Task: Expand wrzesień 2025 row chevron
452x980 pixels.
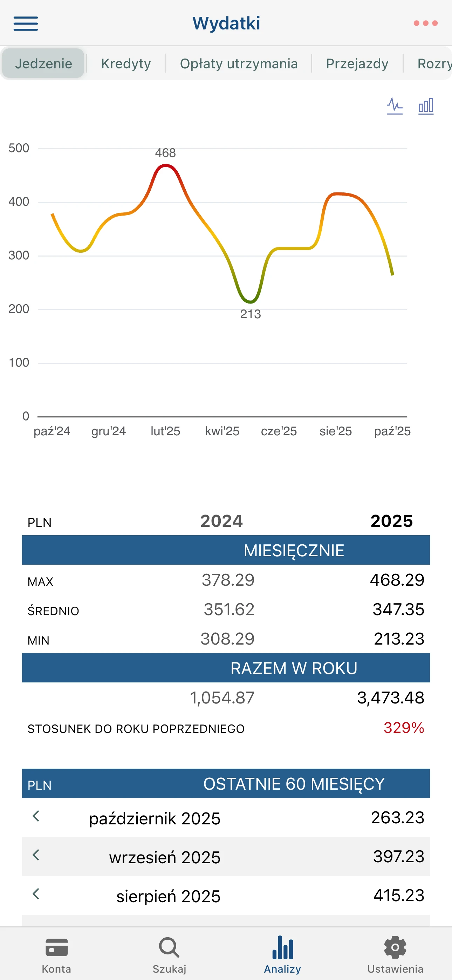Action: (36, 855)
